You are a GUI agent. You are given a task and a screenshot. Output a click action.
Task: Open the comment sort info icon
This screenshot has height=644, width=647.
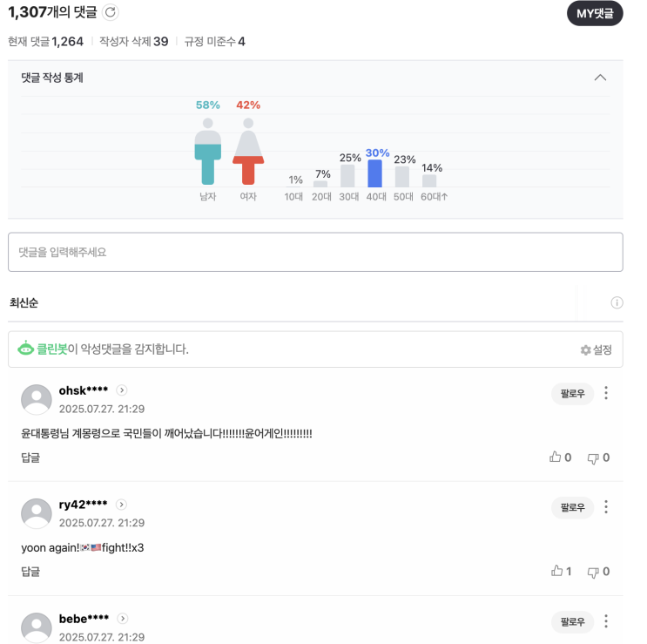[617, 302]
